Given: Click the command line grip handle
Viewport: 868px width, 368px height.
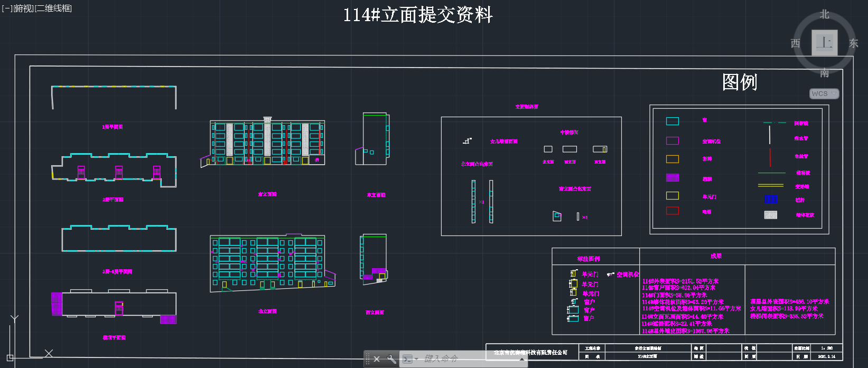Looking at the screenshot, I should [368, 359].
